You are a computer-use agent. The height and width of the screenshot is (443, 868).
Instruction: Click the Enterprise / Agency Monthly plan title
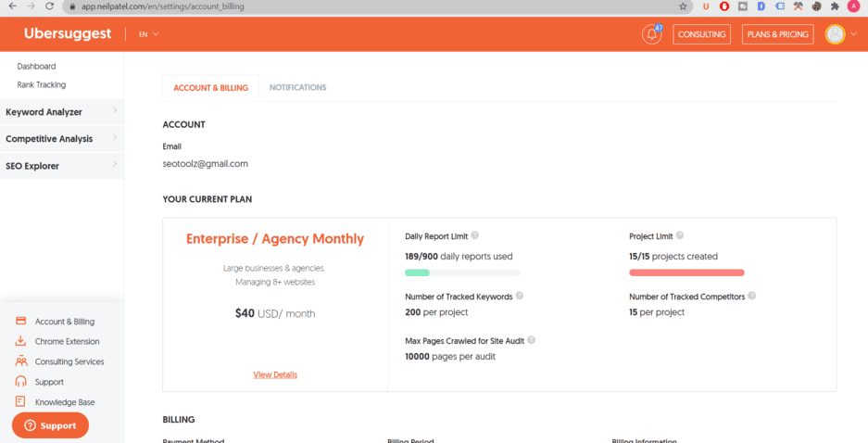(275, 239)
